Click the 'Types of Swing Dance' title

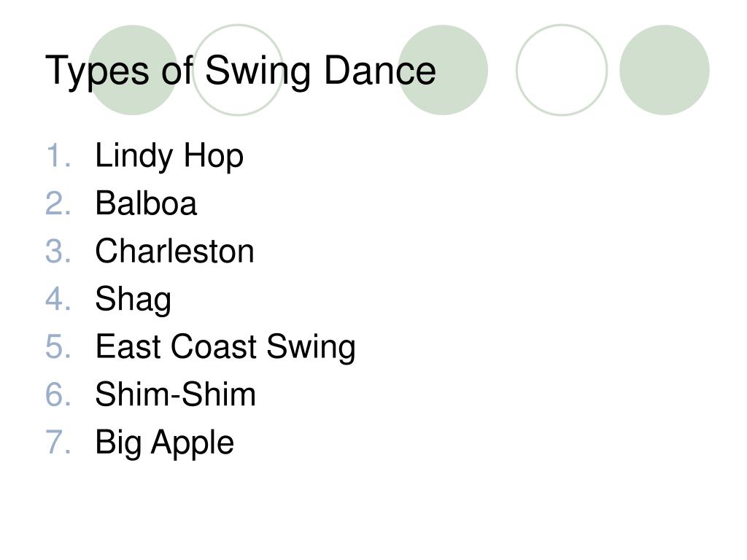[241, 71]
